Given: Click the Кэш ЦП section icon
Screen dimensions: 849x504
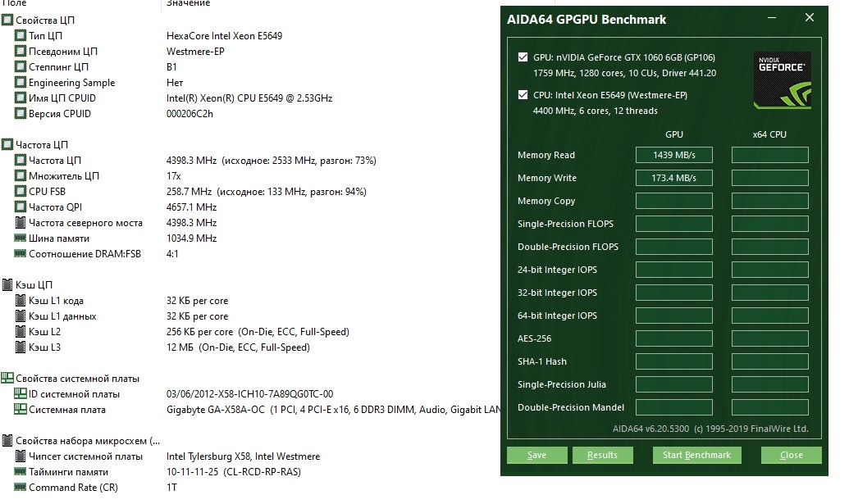Looking at the screenshot, I should pos(7,284).
